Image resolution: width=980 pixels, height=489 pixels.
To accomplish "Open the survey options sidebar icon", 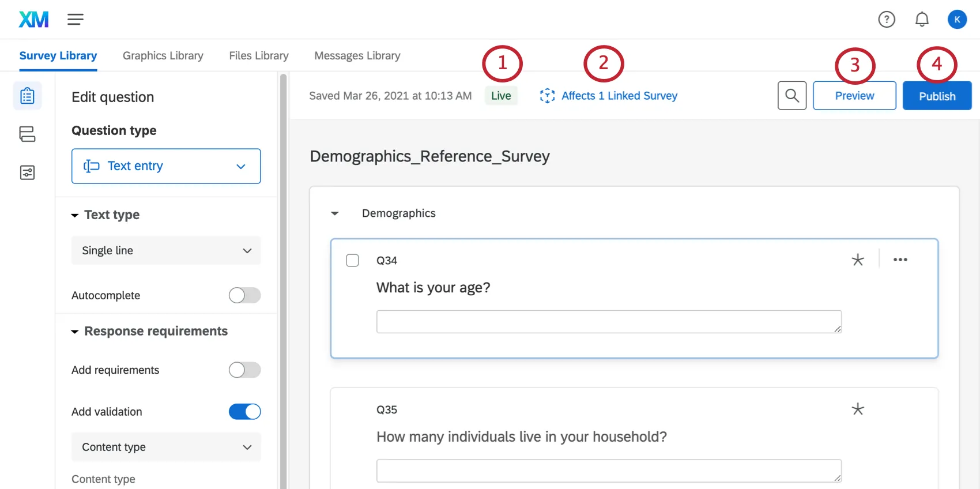I will [x=27, y=172].
